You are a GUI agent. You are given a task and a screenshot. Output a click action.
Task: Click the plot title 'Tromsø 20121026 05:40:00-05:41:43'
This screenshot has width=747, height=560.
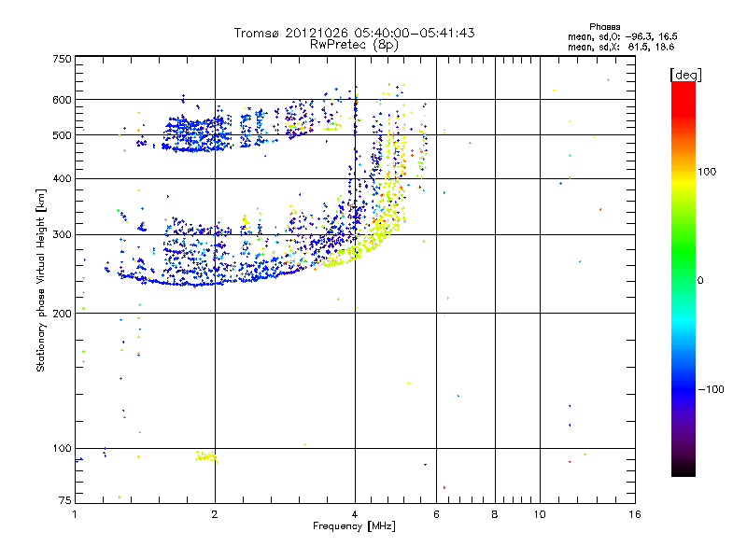coord(354,33)
